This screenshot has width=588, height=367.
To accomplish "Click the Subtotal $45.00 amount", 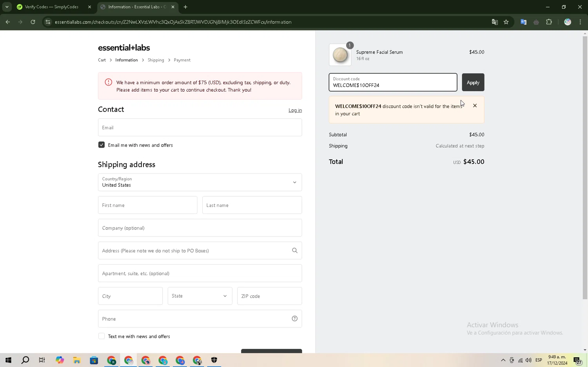I will [x=477, y=134].
